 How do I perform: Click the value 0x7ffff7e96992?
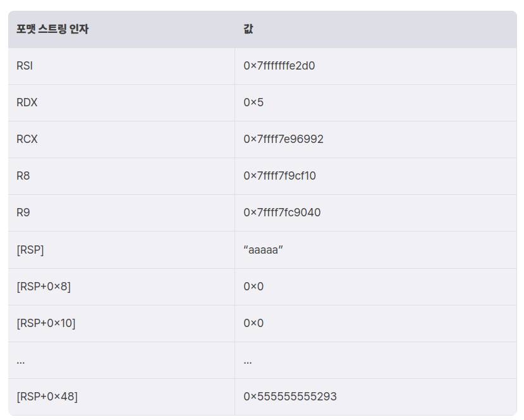[283, 139]
